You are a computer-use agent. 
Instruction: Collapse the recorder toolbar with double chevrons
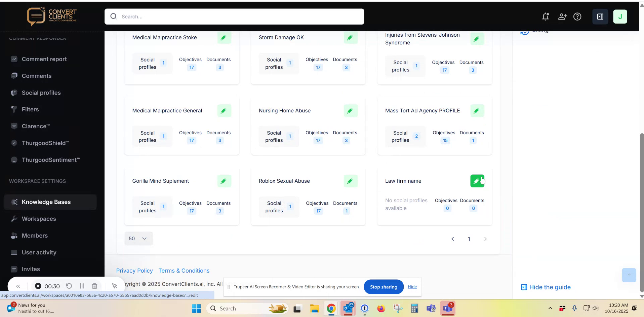18,286
